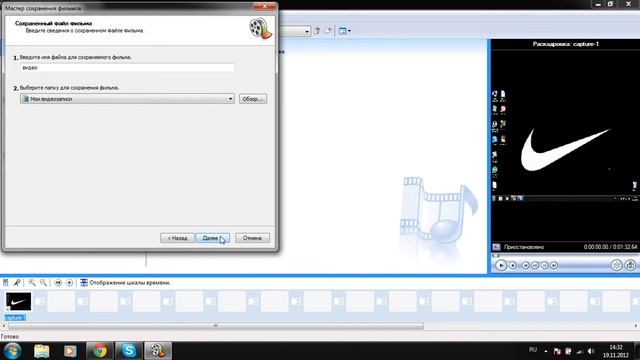
Task: Click the Отмена (Cancel) button in the wizard
Action: coord(252,238)
